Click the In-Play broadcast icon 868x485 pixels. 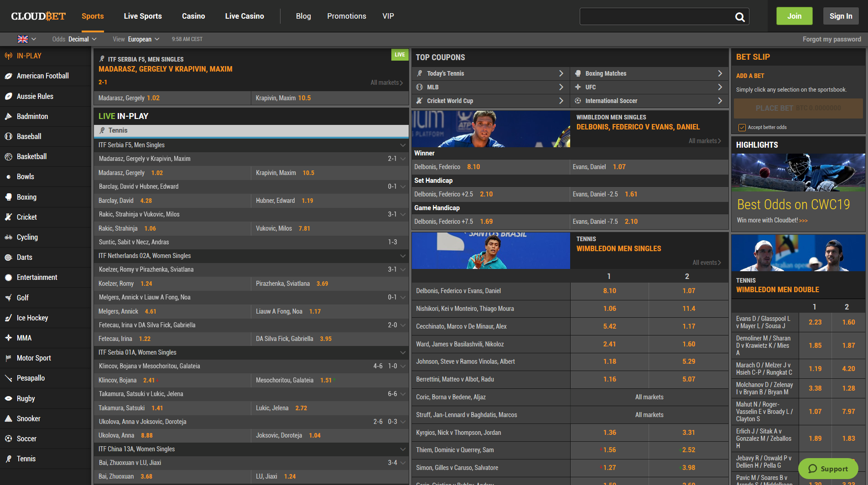8,56
